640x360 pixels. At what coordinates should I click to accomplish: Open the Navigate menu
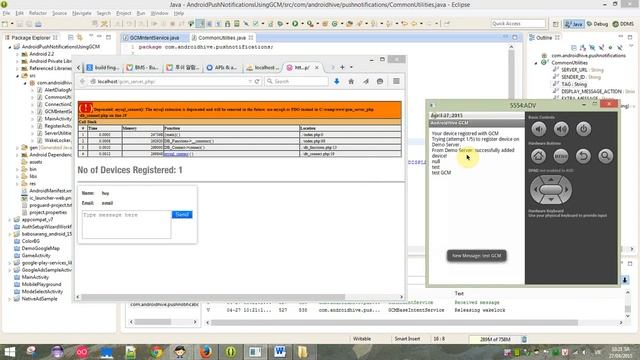click(x=82, y=13)
